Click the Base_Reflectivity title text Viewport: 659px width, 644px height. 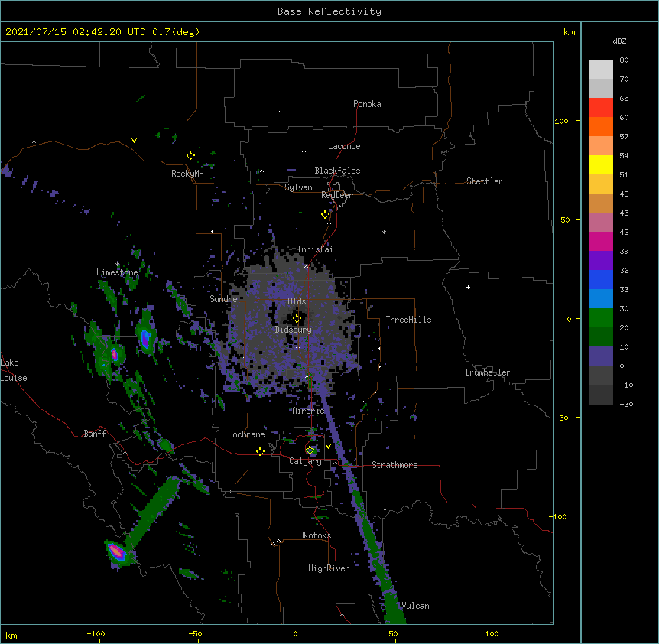329,11
